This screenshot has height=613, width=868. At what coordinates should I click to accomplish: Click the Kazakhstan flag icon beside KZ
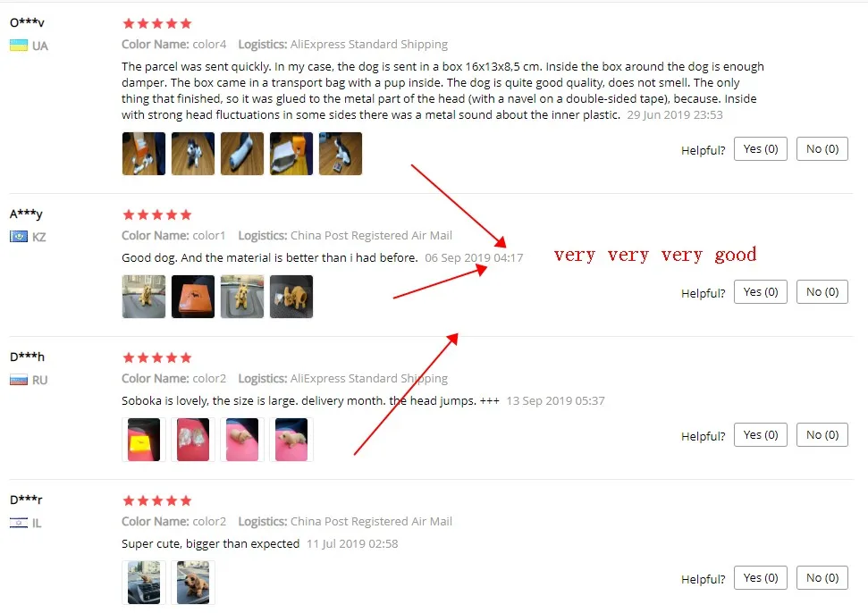pyautogui.click(x=19, y=237)
